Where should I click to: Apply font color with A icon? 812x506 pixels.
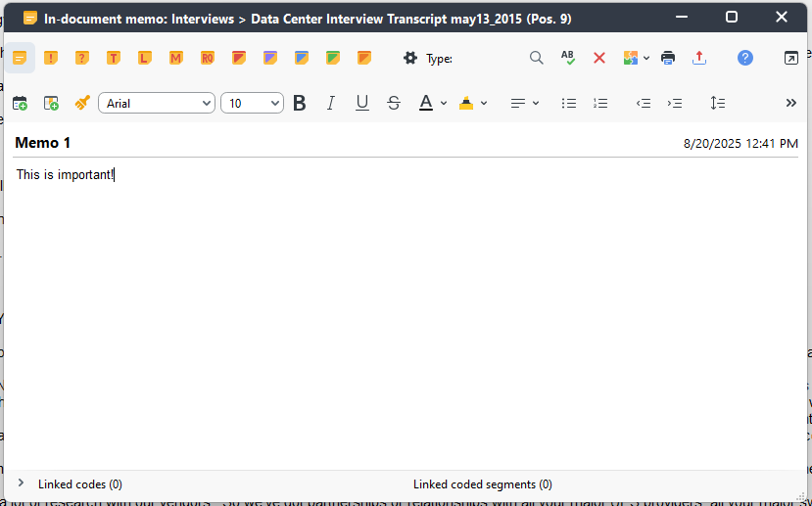426,103
